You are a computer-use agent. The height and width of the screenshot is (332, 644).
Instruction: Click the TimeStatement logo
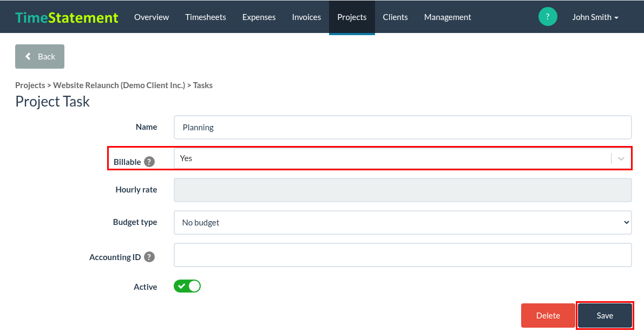(x=67, y=17)
